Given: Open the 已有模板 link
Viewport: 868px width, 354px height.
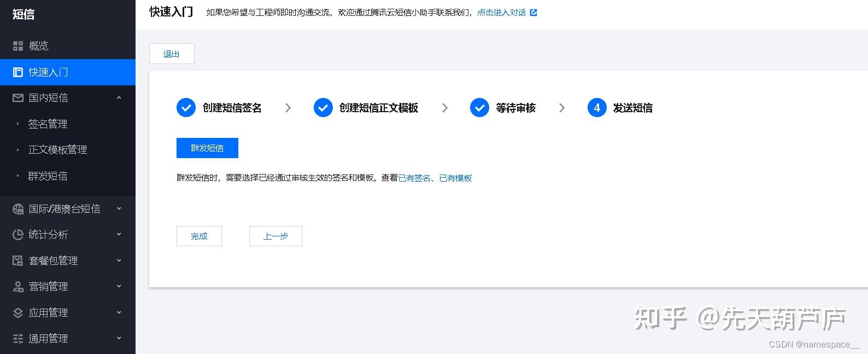Looking at the screenshot, I should [x=455, y=178].
